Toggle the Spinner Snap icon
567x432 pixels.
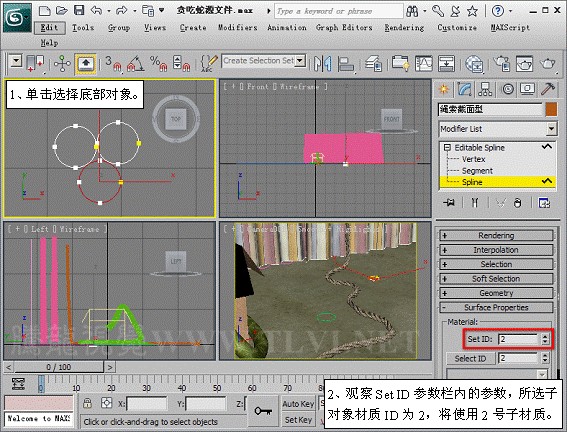click(x=181, y=63)
